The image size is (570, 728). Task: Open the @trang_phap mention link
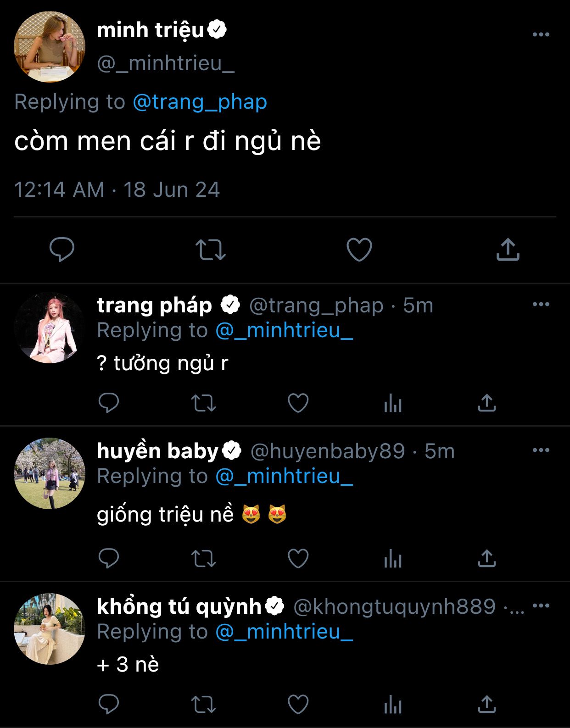pyautogui.click(x=200, y=102)
